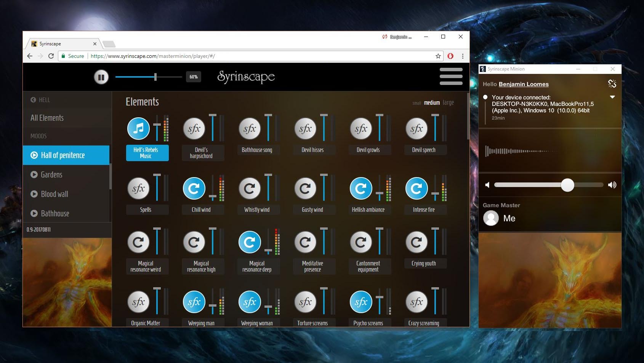The height and width of the screenshot is (363, 644).
Task: Click the Game Master avatar icon
Action: point(491,218)
